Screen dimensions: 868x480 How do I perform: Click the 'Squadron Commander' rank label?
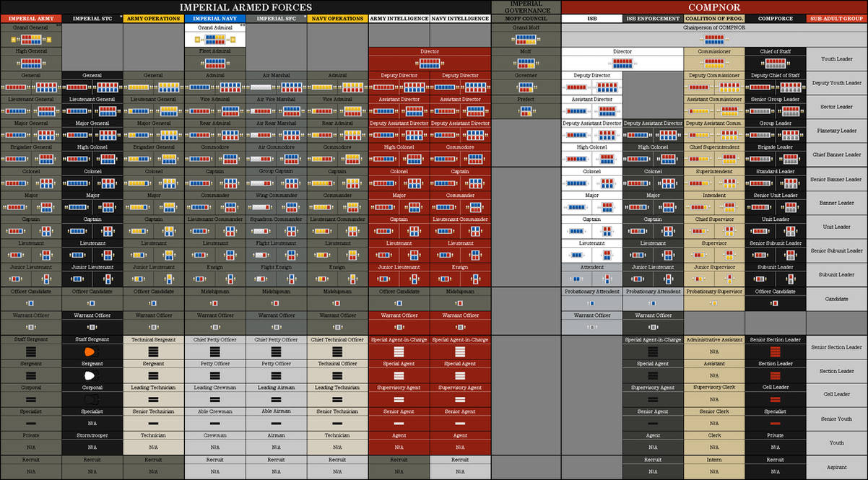[x=276, y=219]
